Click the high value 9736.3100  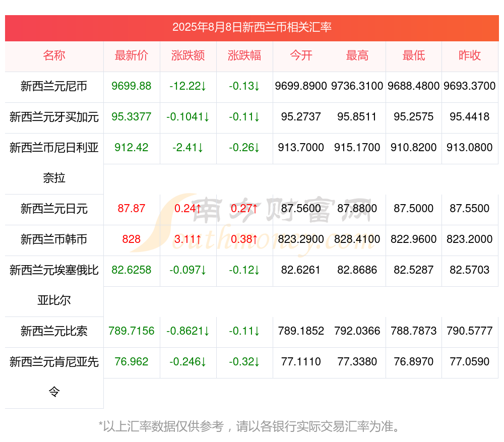[x=357, y=86]
